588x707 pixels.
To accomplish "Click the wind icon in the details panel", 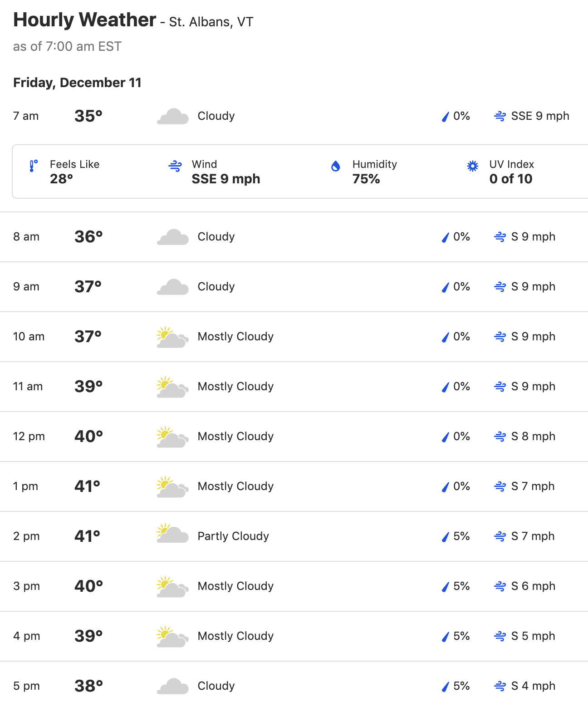I will (175, 166).
